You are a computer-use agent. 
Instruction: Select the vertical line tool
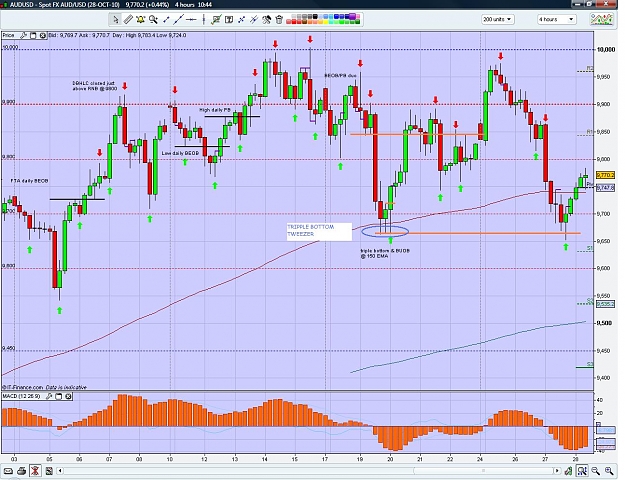coord(204,19)
